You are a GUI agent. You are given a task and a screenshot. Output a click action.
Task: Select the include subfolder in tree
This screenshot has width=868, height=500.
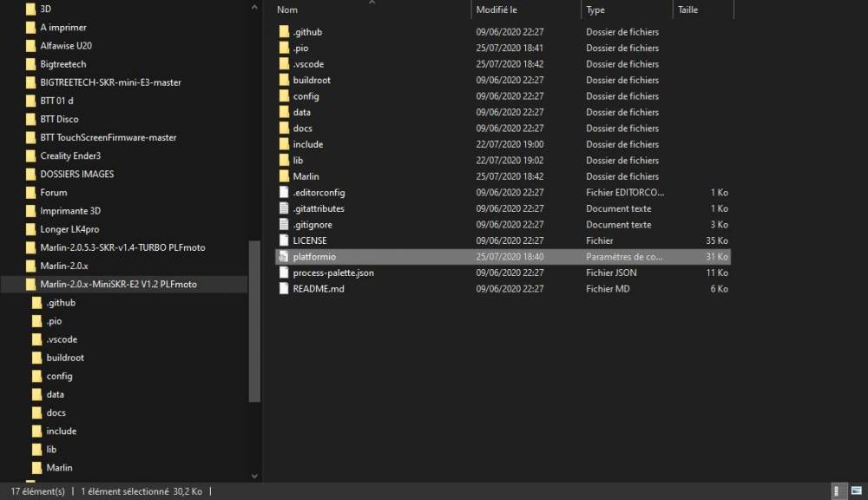tap(62, 431)
